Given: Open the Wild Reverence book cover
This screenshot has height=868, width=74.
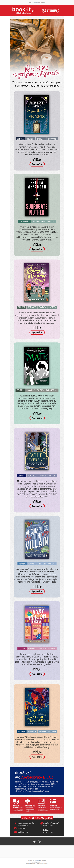Looking at the screenshot, I should [x=37, y=452].
